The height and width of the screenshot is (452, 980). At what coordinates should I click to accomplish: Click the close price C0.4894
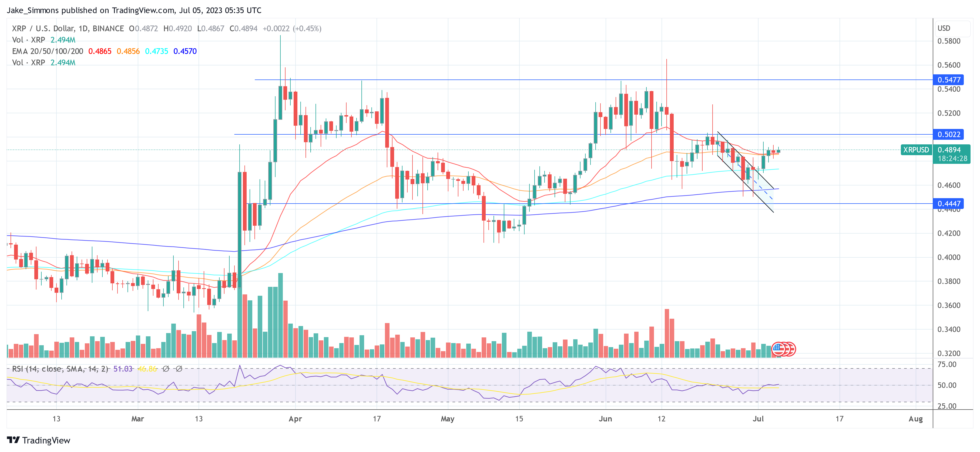click(243, 29)
